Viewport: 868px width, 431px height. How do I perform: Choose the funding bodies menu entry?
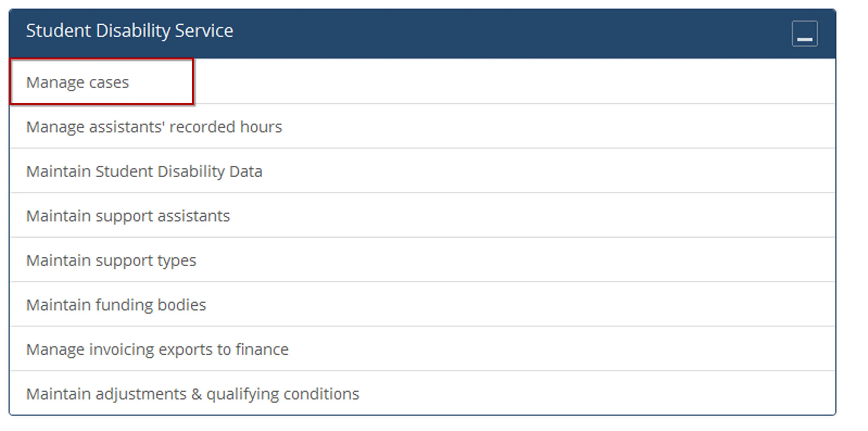(x=116, y=305)
